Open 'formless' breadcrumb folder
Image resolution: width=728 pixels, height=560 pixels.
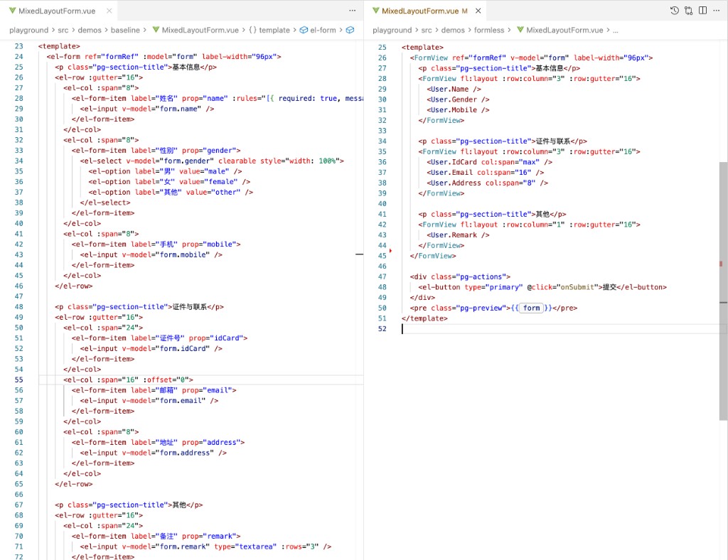[489, 30]
